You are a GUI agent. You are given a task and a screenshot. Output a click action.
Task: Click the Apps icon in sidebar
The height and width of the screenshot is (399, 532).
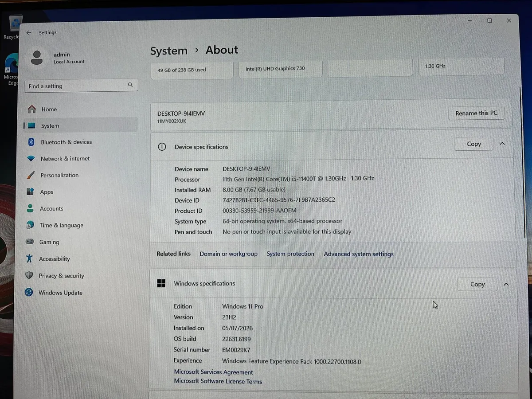(31, 192)
